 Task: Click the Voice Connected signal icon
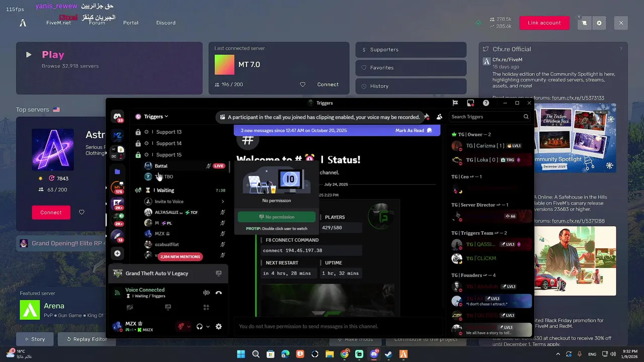117,293
